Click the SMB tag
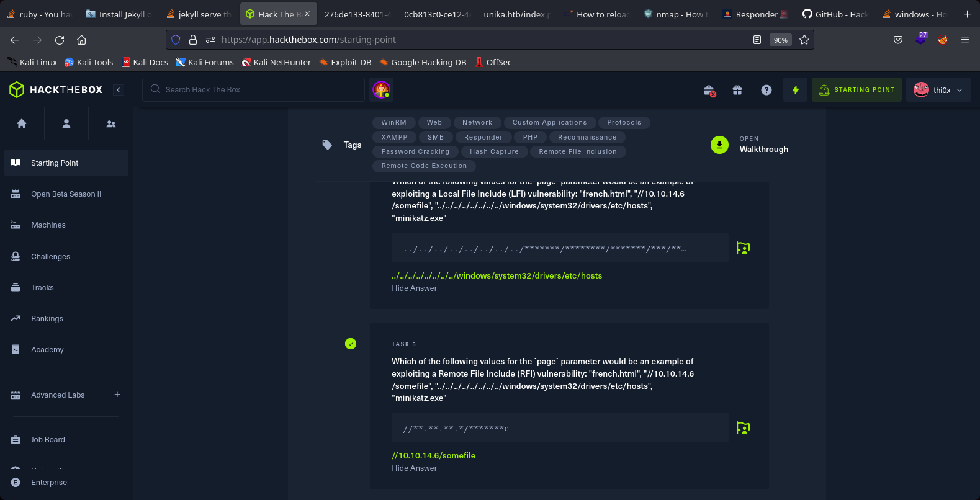This screenshot has height=500, width=980. coord(436,137)
